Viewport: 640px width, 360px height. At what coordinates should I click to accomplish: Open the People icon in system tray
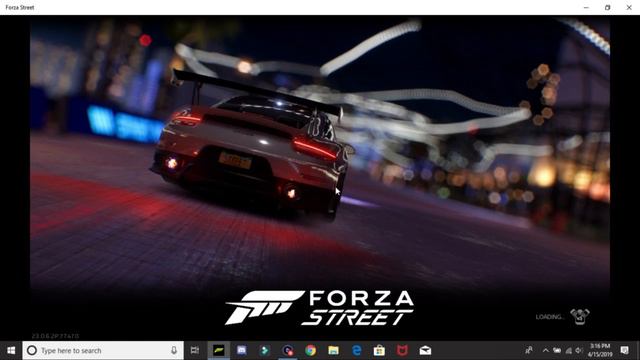(x=529, y=350)
